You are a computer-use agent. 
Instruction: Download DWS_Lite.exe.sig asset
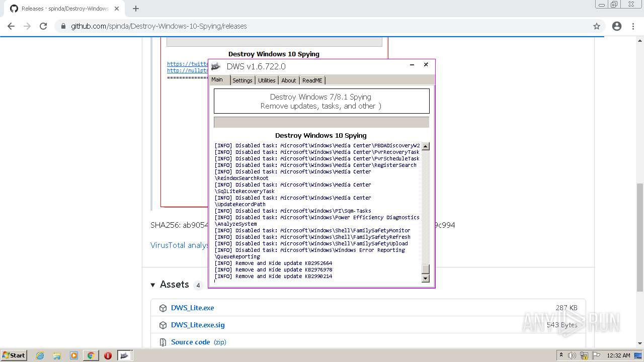[x=198, y=325]
